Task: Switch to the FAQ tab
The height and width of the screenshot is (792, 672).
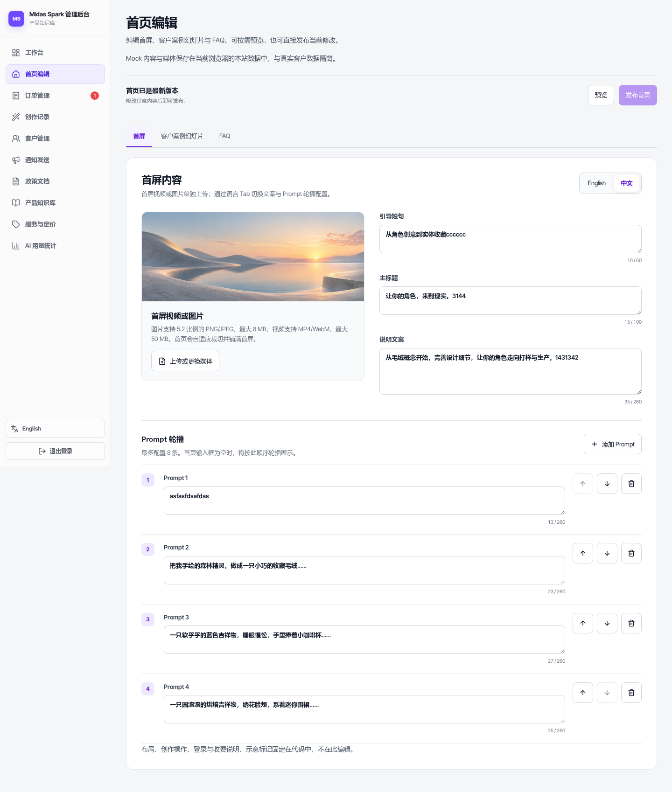Action: pyautogui.click(x=224, y=136)
